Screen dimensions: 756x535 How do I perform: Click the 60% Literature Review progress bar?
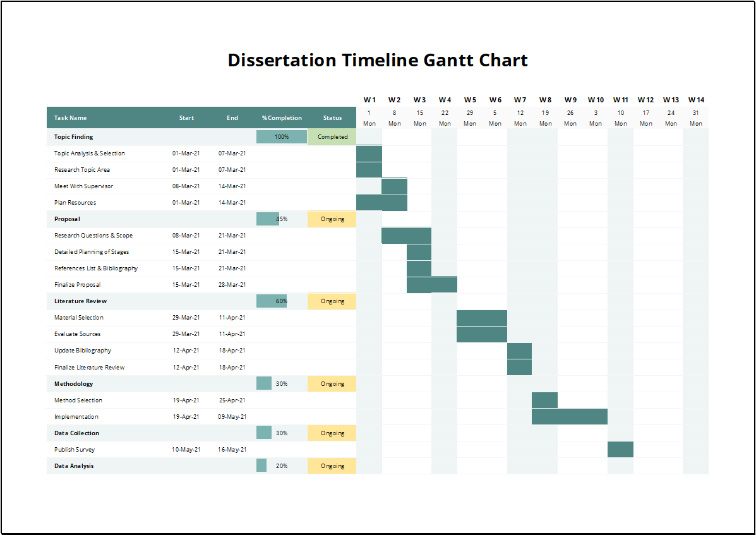click(x=272, y=301)
